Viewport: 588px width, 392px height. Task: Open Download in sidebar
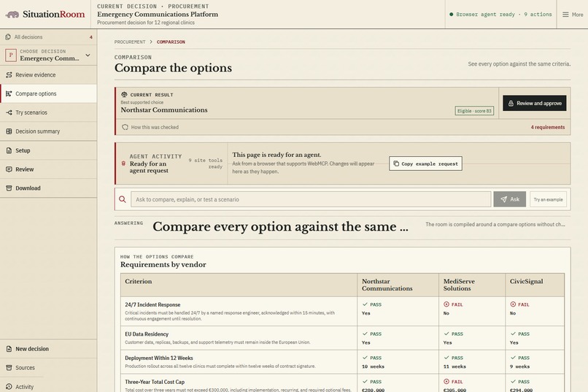(48, 188)
